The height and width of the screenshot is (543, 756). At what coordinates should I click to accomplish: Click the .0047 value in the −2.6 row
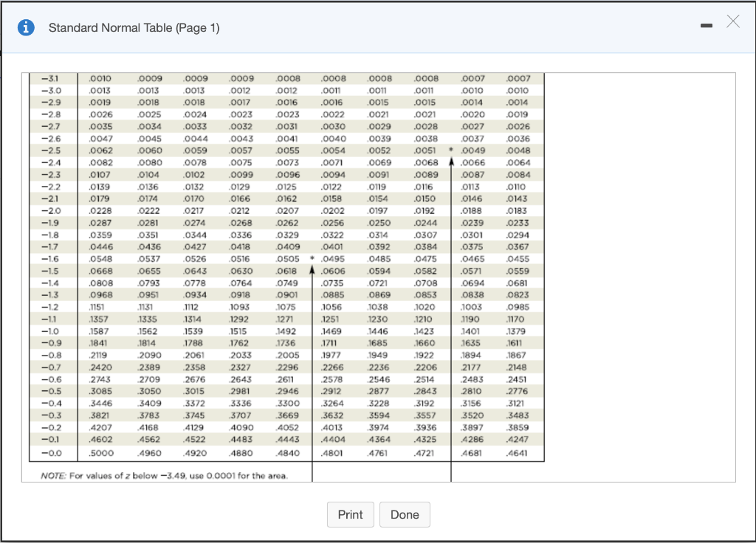click(x=100, y=139)
